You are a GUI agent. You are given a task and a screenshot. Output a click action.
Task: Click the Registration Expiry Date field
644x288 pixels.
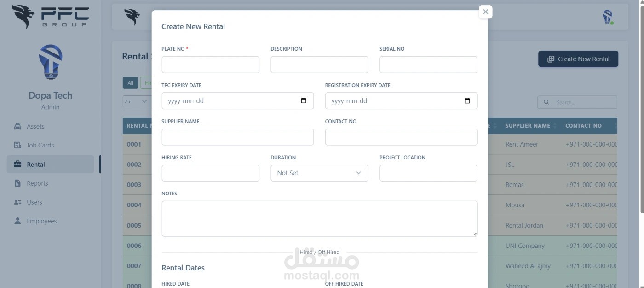point(401,101)
